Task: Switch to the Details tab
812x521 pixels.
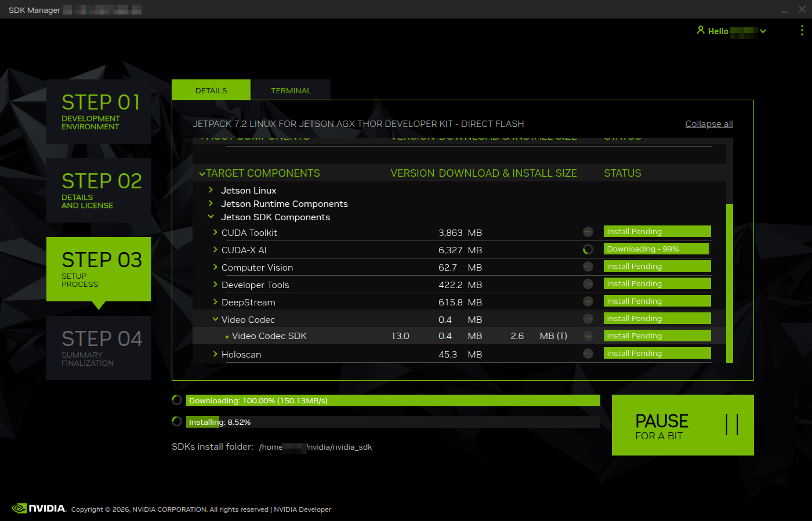Action: 211,90
